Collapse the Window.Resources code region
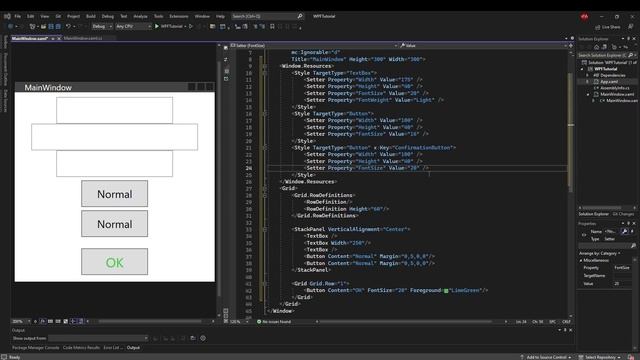This screenshot has width=640, height=360. click(265, 66)
